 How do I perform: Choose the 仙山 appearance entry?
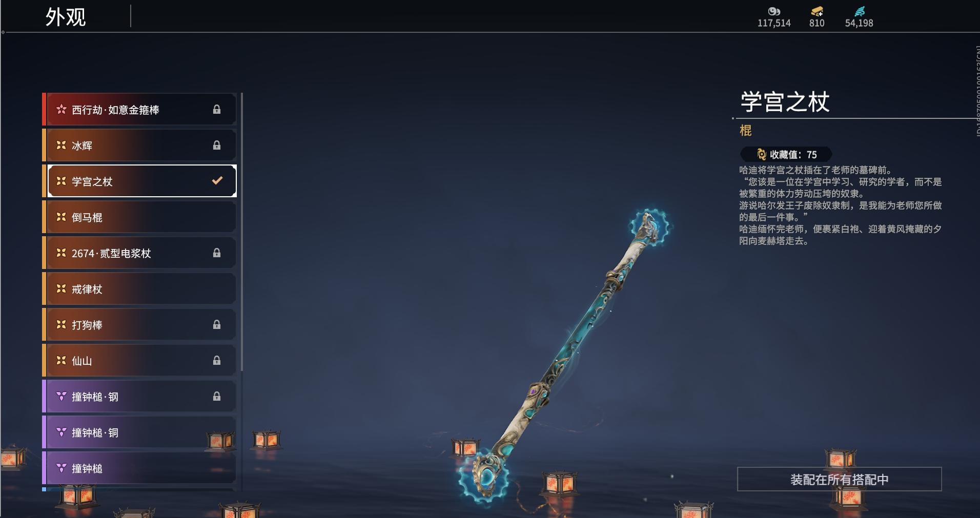139,360
